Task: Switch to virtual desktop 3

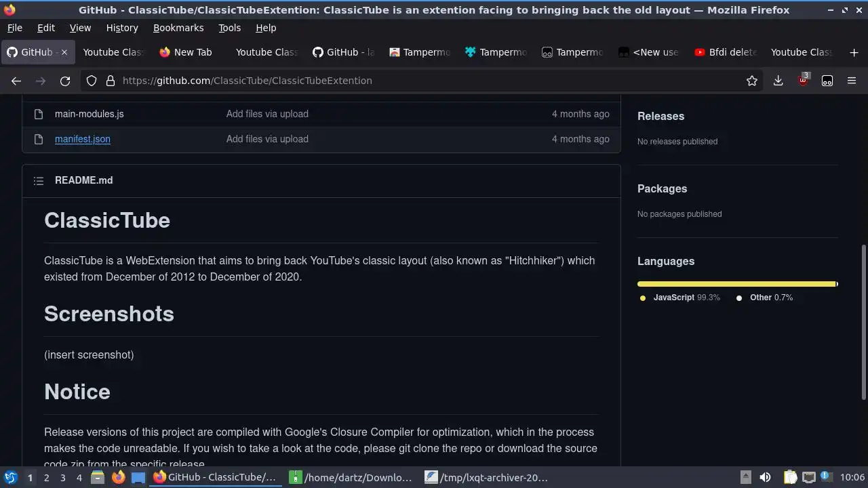Action: pos(62,477)
